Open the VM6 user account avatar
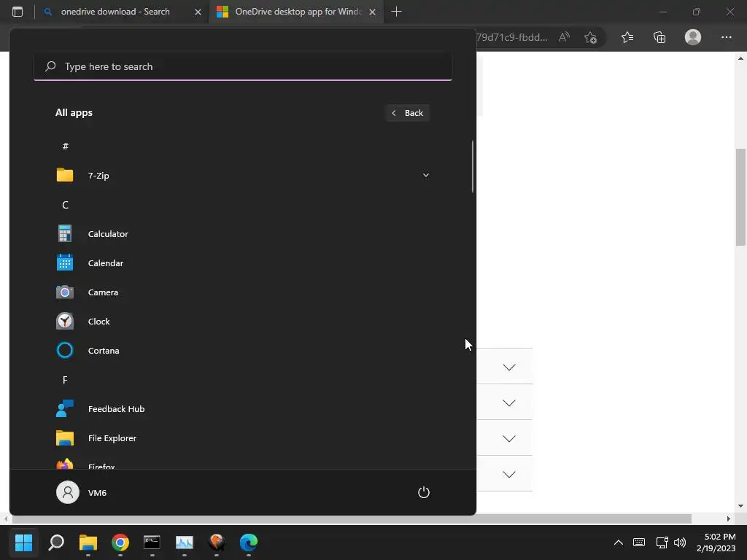Image resolution: width=747 pixels, height=560 pixels. (68, 492)
